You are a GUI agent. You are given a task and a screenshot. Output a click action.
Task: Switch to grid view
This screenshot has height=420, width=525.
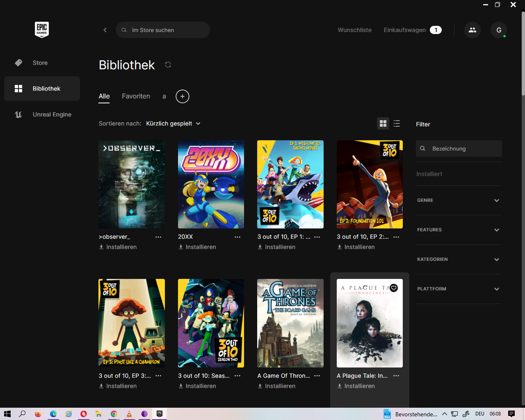coord(383,123)
